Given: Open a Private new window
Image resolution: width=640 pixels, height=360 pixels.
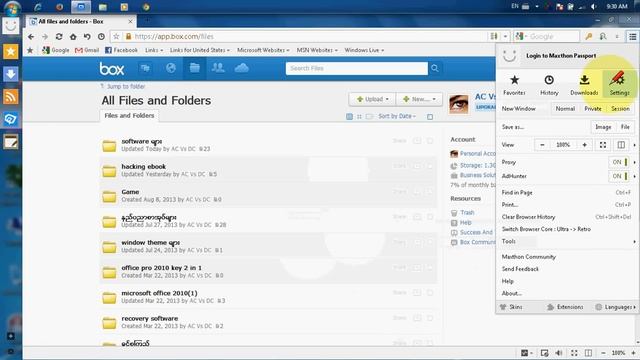Looking at the screenshot, I should (x=593, y=109).
